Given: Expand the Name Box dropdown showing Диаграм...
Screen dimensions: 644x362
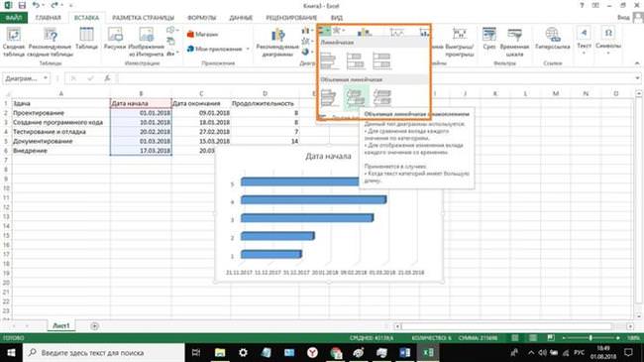Looking at the screenshot, I should (46, 78).
